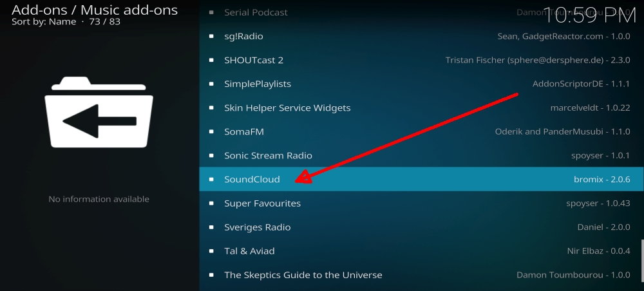Click the No information available text
This screenshot has height=291, width=644.
(x=99, y=199)
